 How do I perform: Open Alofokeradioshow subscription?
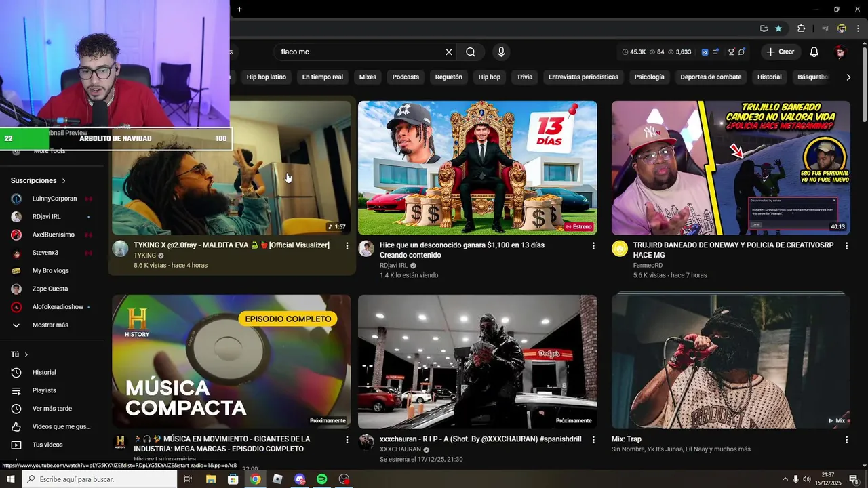point(52,307)
